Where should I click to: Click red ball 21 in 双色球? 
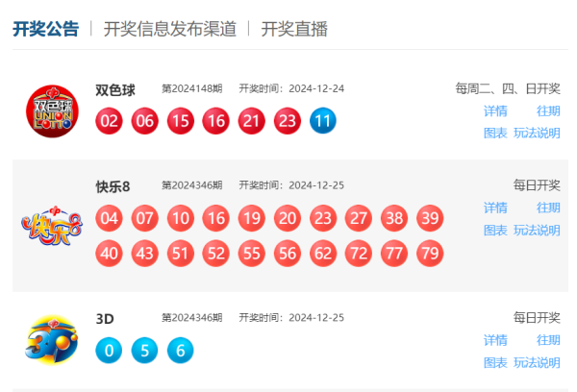[251, 121]
